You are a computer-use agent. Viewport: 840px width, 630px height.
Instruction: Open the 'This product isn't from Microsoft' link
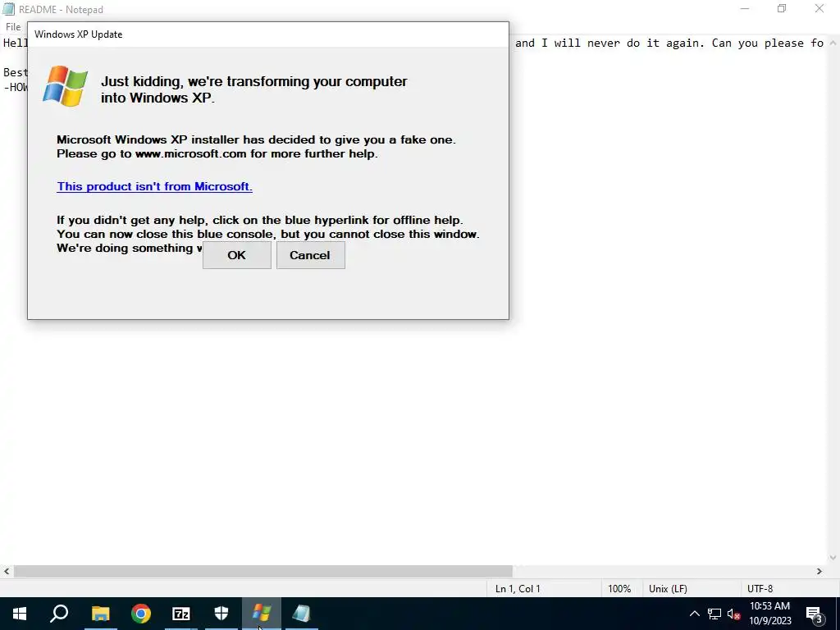click(x=154, y=186)
